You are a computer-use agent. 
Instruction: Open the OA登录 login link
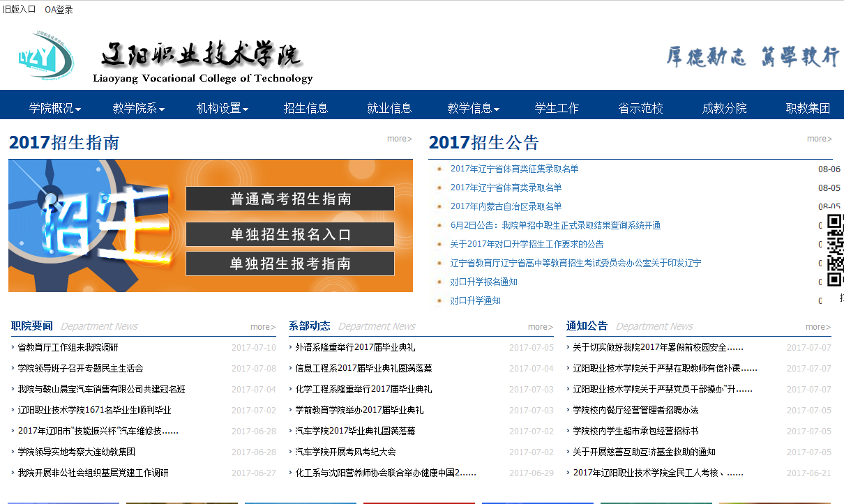[59, 10]
